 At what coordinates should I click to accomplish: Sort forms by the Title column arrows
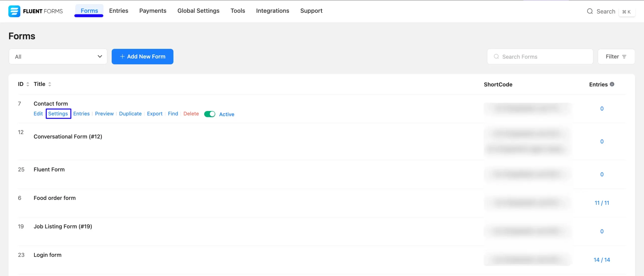tap(49, 84)
